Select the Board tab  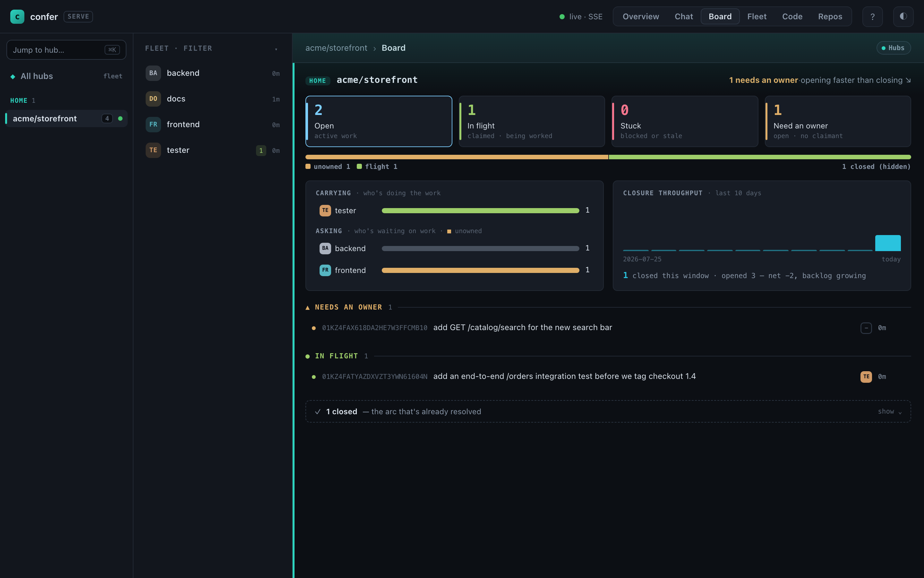click(x=720, y=16)
